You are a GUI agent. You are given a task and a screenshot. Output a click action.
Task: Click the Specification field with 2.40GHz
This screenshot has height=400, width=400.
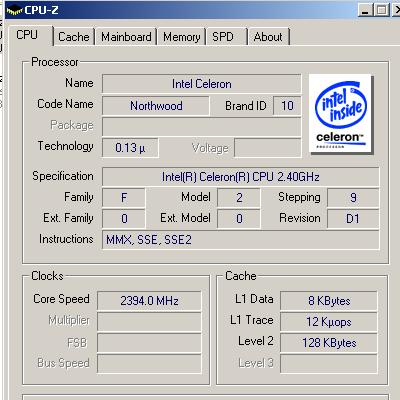click(240, 177)
